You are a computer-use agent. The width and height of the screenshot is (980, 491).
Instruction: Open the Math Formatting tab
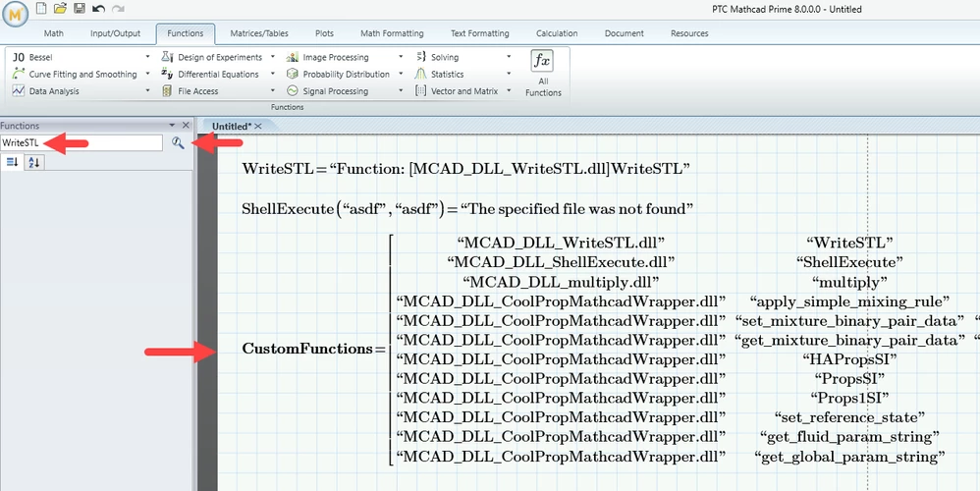tap(392, 33)
